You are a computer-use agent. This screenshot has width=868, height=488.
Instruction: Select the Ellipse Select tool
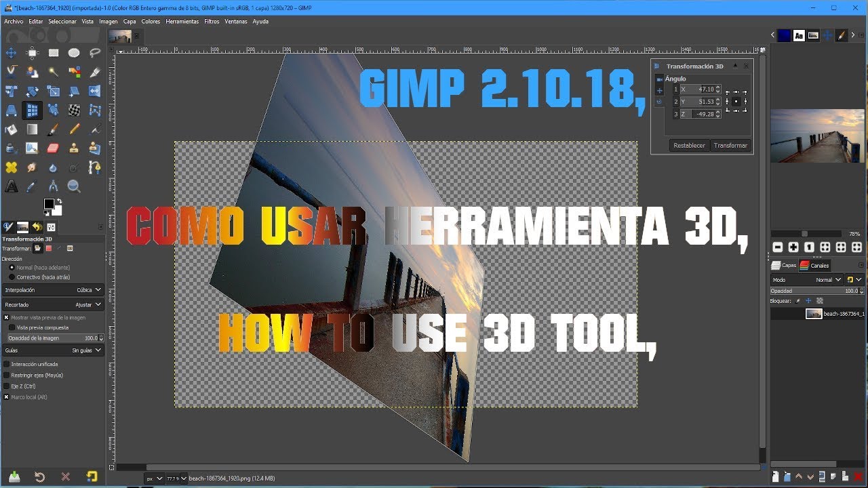click(74, 53)
